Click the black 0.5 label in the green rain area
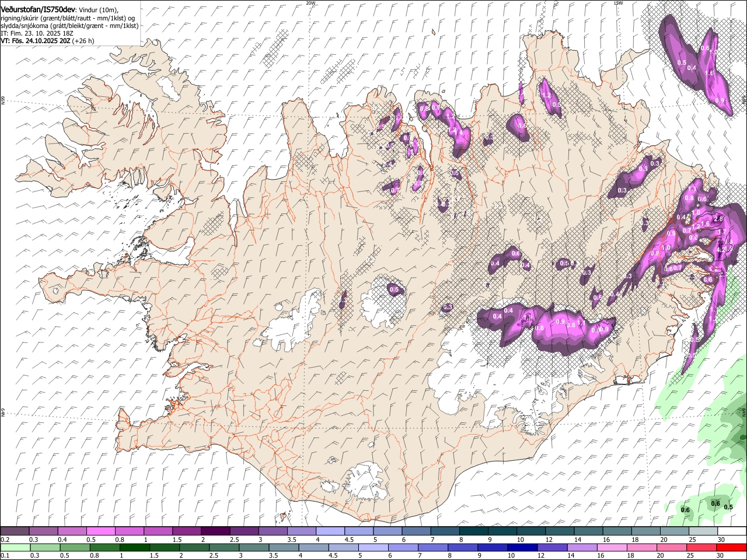The width and height of the screenshot is (747, 560). 728,507
